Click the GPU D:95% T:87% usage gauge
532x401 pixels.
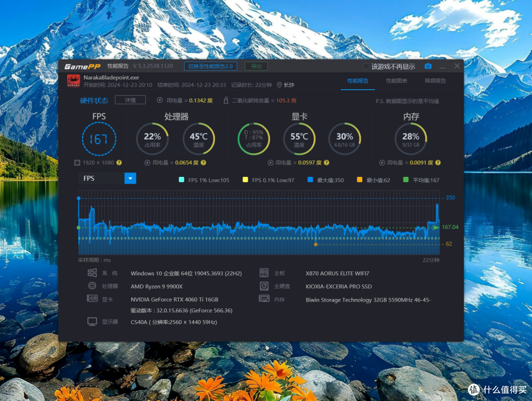pos(254,139)
